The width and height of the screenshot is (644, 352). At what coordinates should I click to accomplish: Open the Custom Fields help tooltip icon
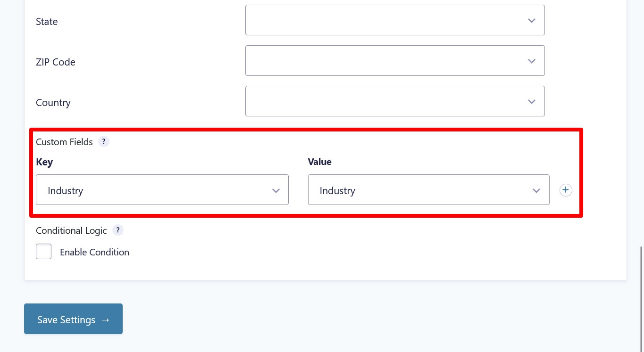coord(104,141)
